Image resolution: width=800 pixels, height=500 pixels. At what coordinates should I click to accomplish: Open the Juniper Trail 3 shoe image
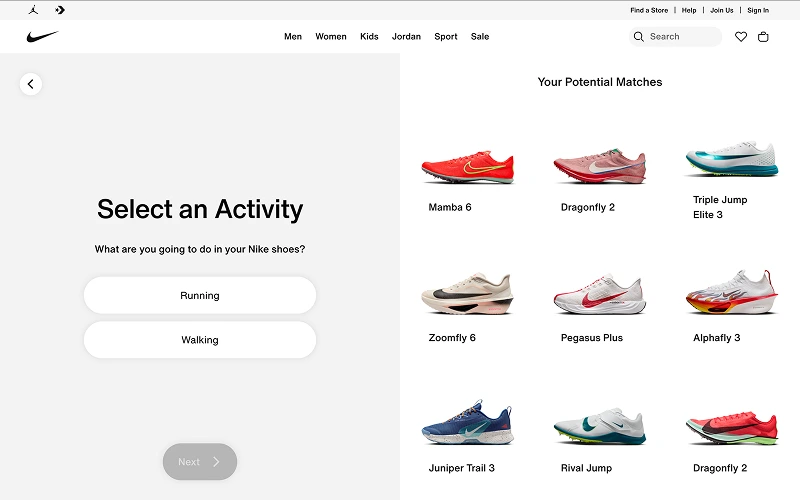point(468,422)
